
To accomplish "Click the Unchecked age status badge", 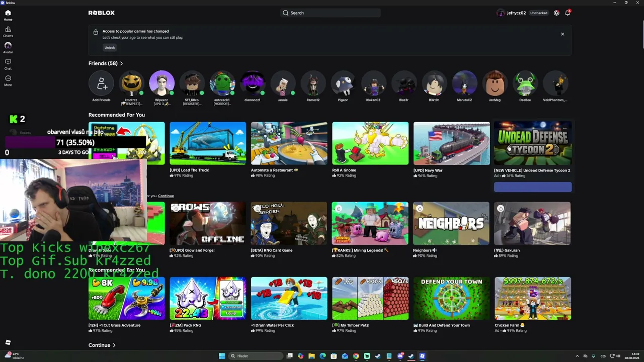I will click(x=538, y=13).
